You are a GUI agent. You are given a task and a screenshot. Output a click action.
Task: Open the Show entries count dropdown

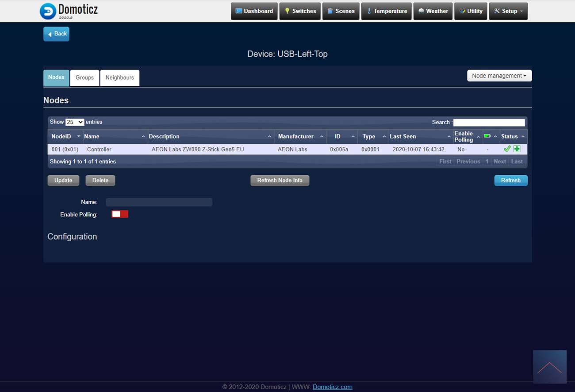[x=75, y=122]
